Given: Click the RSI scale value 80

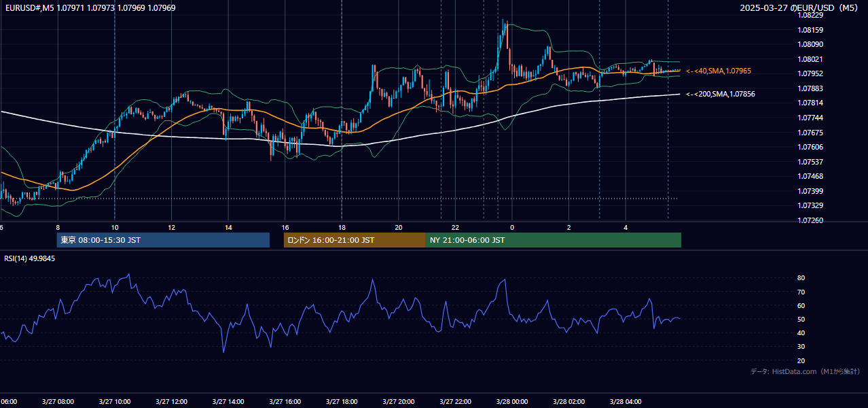Looking at the screenshot, I should 801,278.
